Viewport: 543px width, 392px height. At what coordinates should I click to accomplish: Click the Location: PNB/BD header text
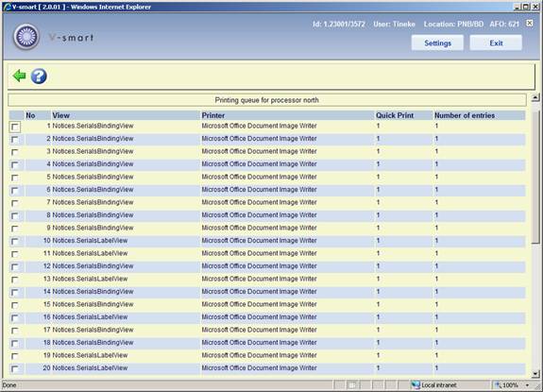point(453,25)
